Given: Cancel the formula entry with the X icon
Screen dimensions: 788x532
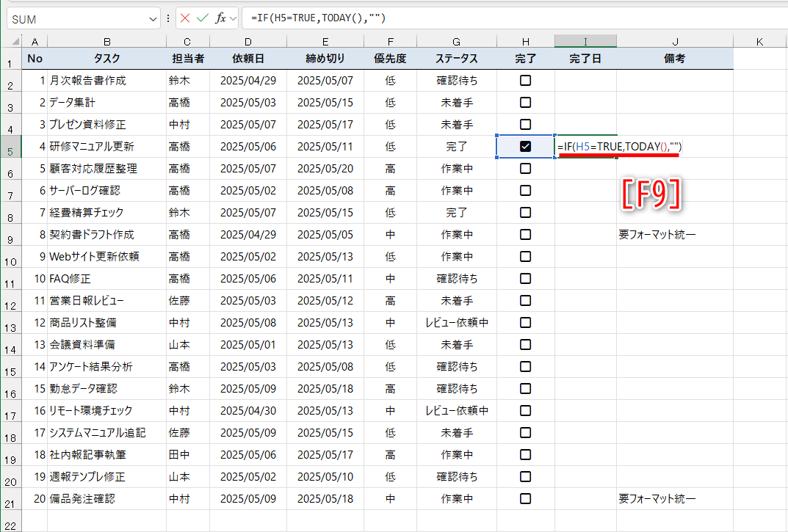Looking at the screenshot, I should (185, 18).
